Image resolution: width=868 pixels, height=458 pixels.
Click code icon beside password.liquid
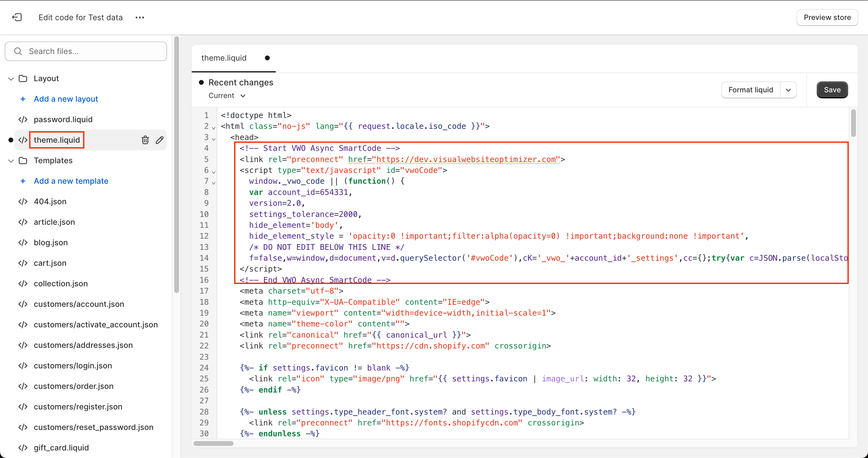coord(23,119)
